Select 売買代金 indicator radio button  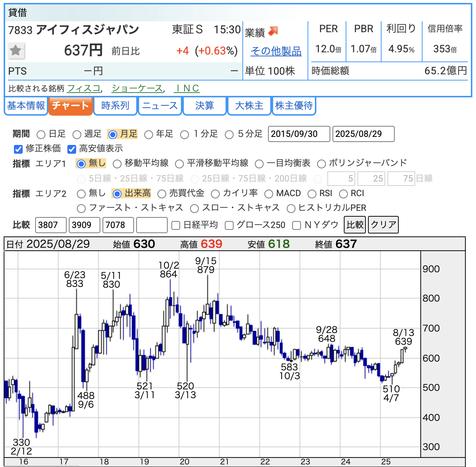coord(162,194)
